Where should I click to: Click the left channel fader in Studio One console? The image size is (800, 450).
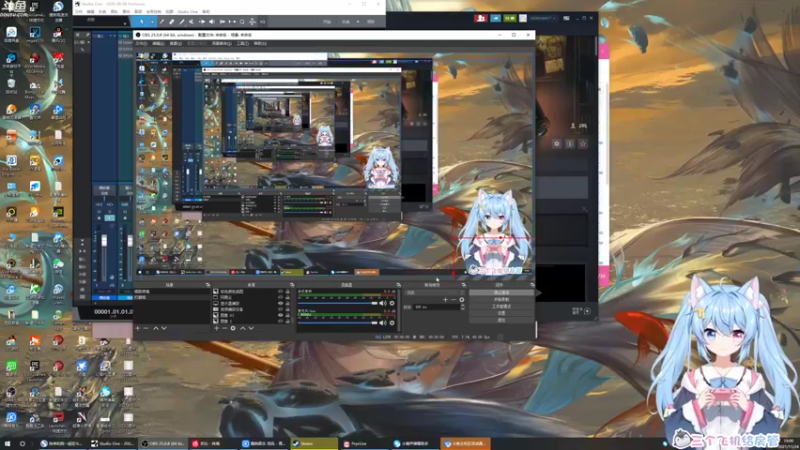point(104,240)
